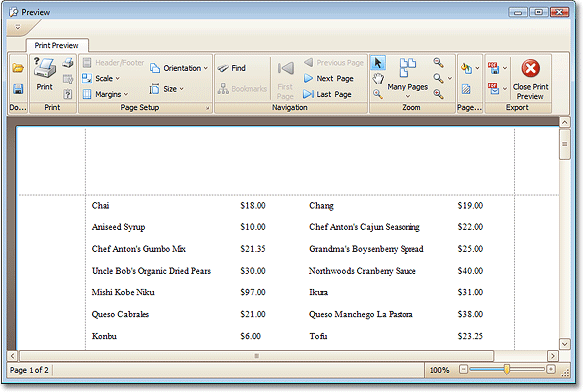Click Close Print Preview
The width and height of the screenshot is (583, 392).
click(530, 79)
